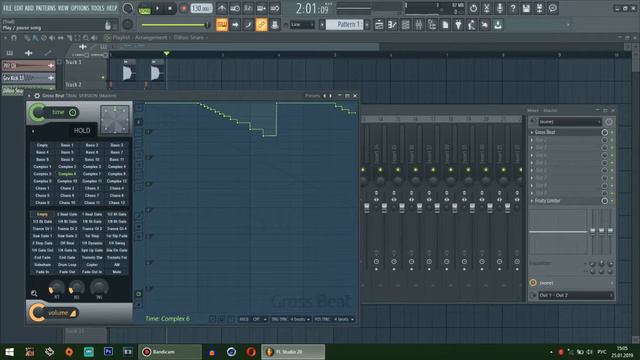Open the POS SYNC 4 beats dropdown
The image size is (640, 360).
click(x=335, y=319)
